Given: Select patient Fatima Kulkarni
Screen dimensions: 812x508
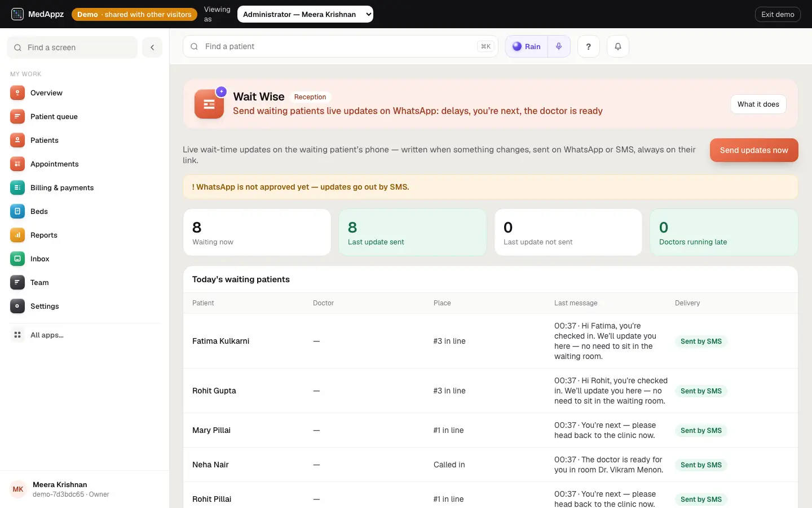Looking at the screenshot, I should point(220,341).
